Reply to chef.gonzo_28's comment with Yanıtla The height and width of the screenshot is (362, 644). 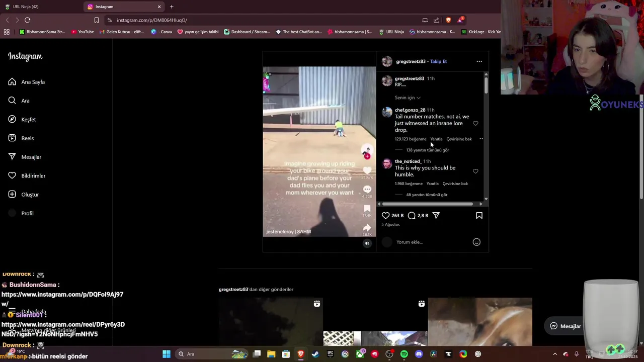click(436, 139)
